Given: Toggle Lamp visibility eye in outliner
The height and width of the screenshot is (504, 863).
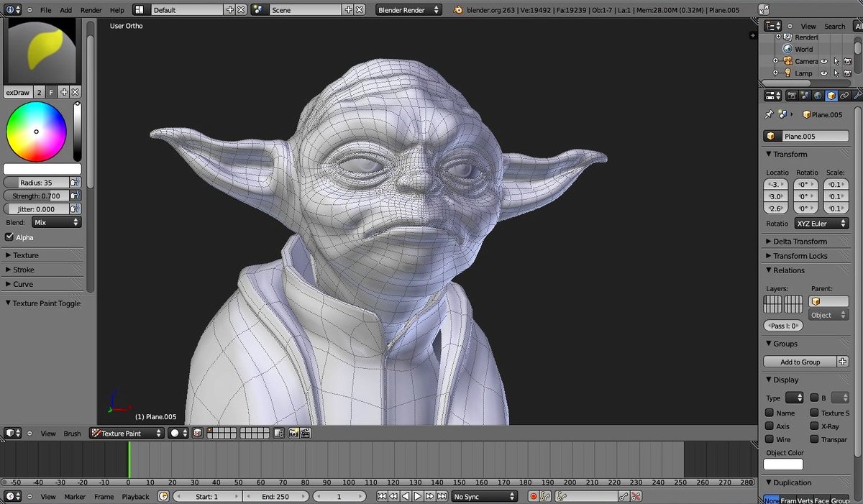Looking at the screenshot, I should pos(824,73).
